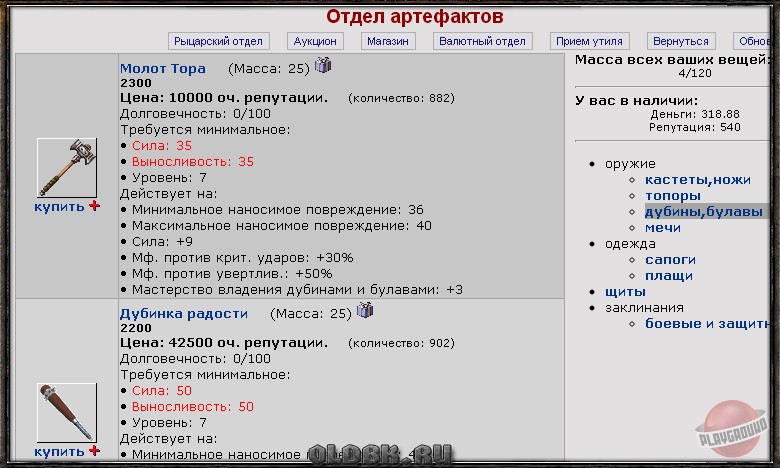This screenshot has height=468, width=780.
Task: Open the Магазин section
Action: 388,41
